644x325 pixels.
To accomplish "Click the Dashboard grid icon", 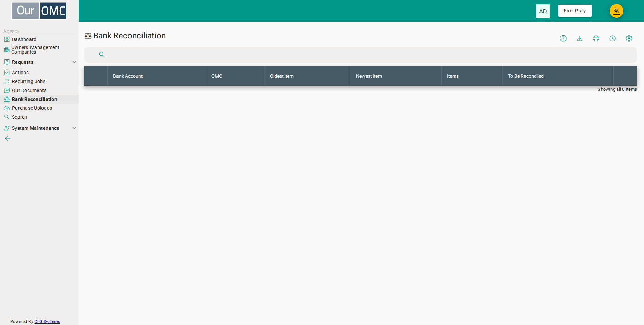I will (x=7, y=39).
